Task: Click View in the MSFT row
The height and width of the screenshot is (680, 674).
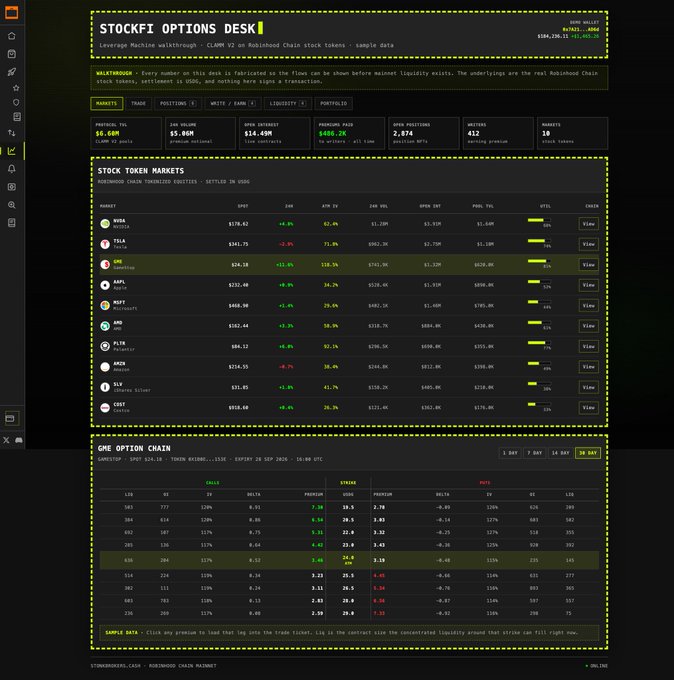Action: click(589, 305)
